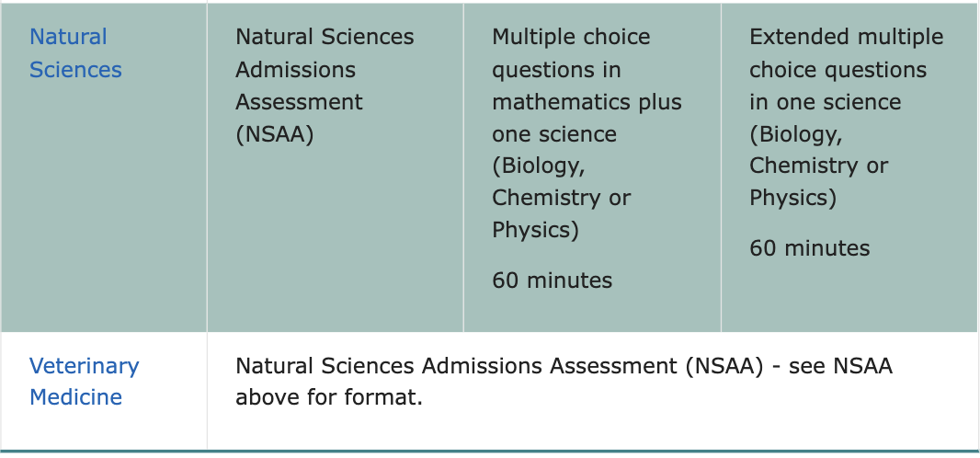Click 'Physics)' text in the mathematics column
Viewport: 980px width, 458px height.
536,231
